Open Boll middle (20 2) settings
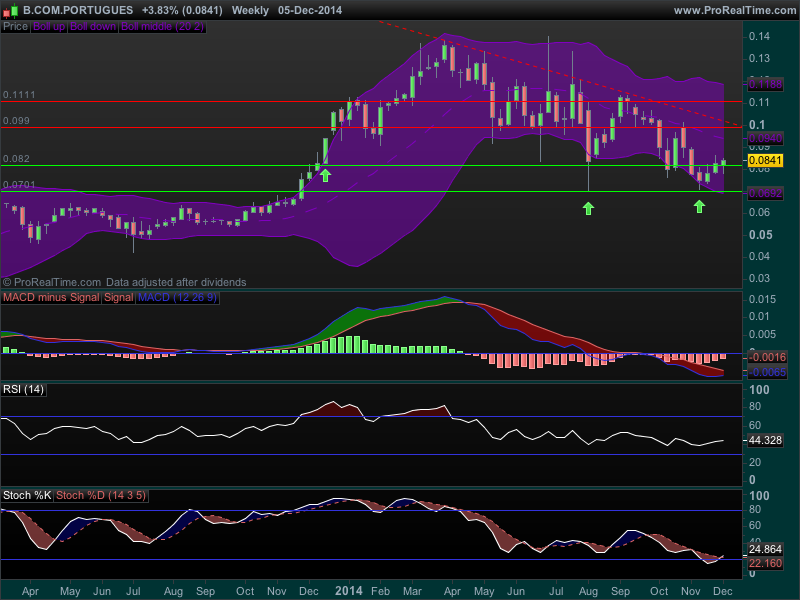This screenshot has width=800, height=600. click(162, 27)
